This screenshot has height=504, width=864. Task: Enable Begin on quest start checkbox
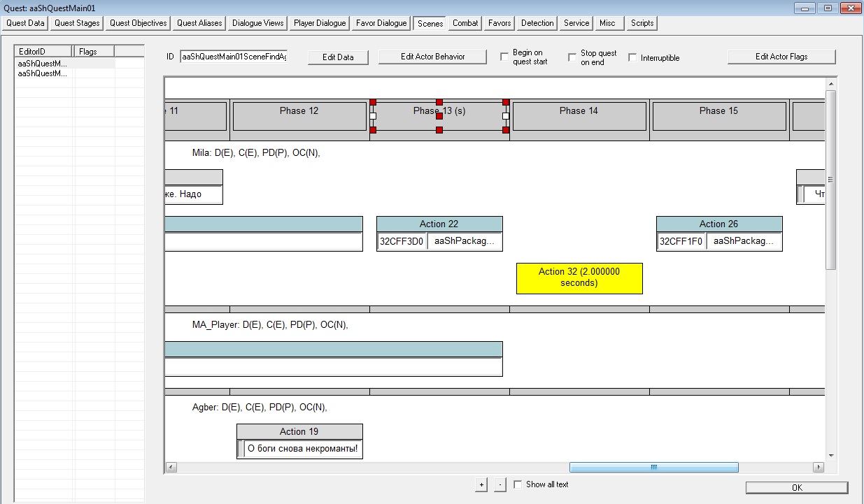click(504, 57)
